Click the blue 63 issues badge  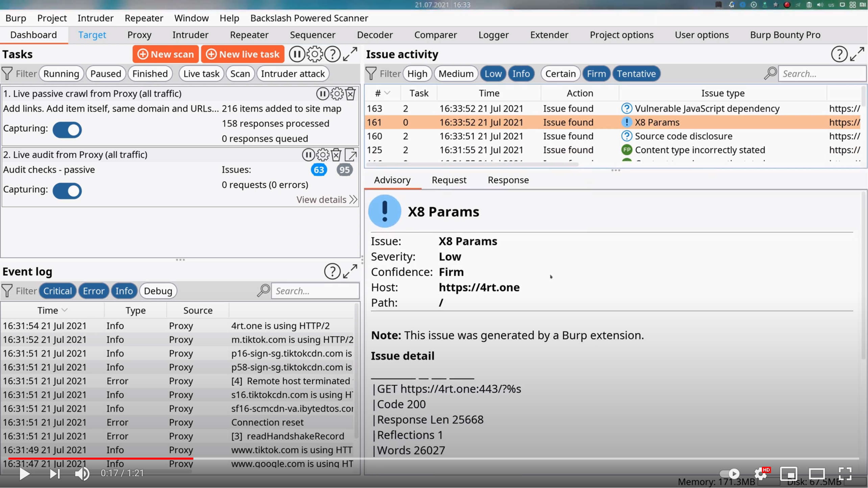pyautogui.click(x=319, y=170)
